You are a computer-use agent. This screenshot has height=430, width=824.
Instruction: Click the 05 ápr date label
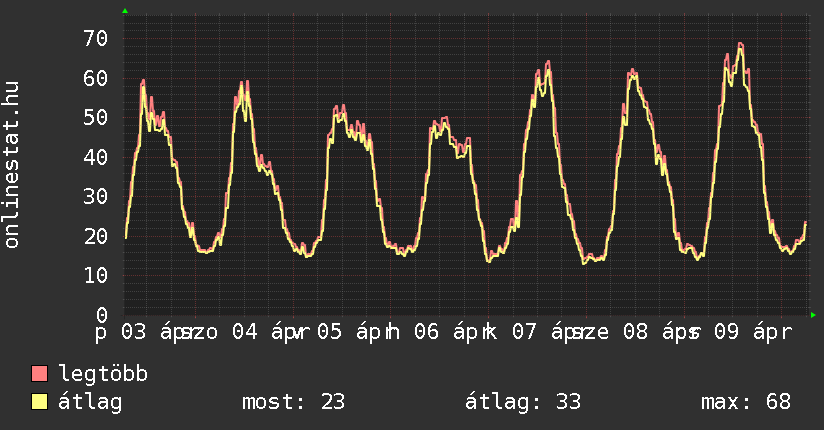[353, 331]
